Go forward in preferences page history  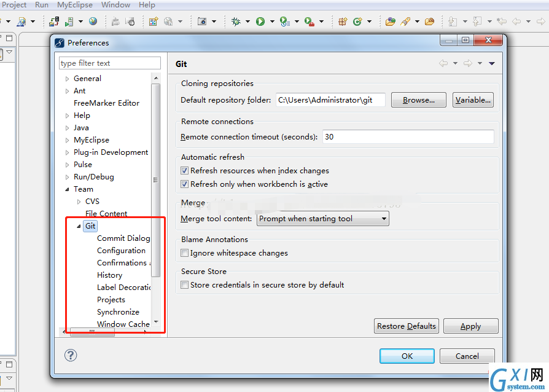click(468, 63)
